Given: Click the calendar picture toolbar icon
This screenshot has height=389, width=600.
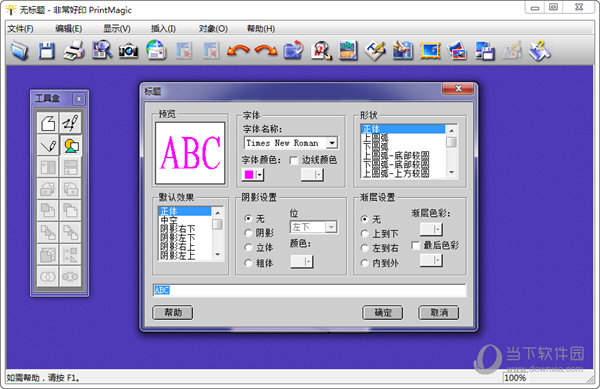Looking at the screenshot, I should (x=348, y=50).
